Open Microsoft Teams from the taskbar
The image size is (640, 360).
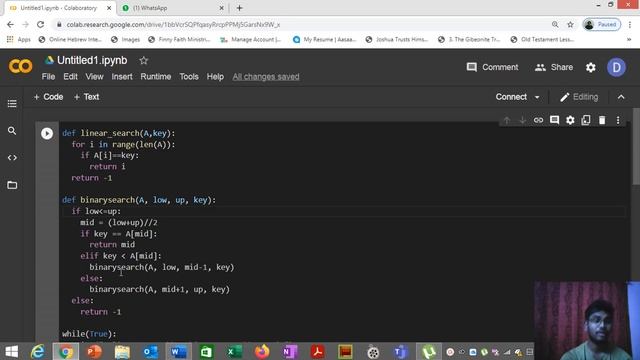[x=401, y=351]
